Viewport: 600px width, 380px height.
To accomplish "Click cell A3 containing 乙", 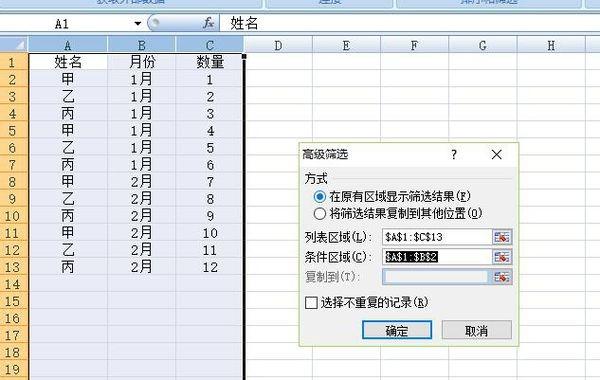I will (68, 96).
